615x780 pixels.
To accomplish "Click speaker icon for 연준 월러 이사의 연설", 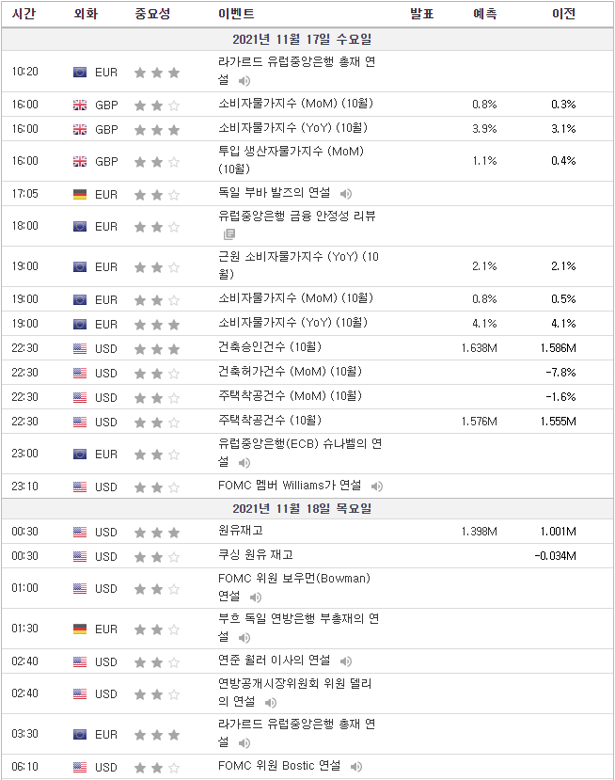I will point(346,661).
